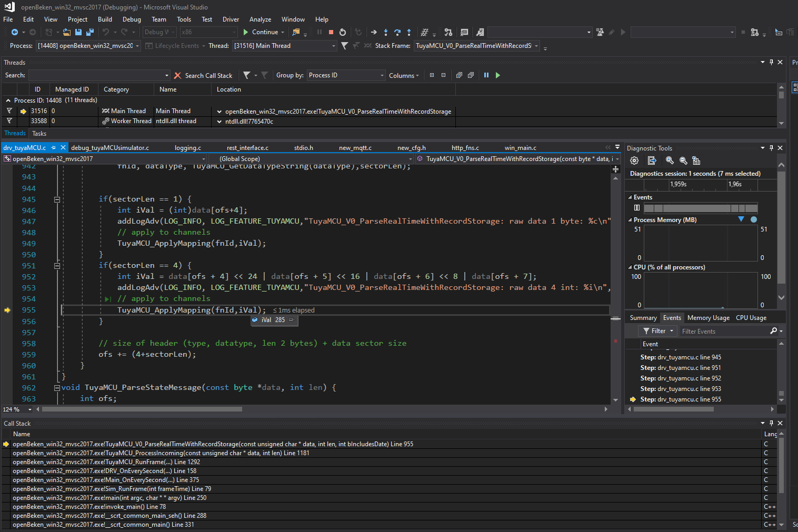
Task: Freeze threads with the pause icon
Action: point(486,75)
